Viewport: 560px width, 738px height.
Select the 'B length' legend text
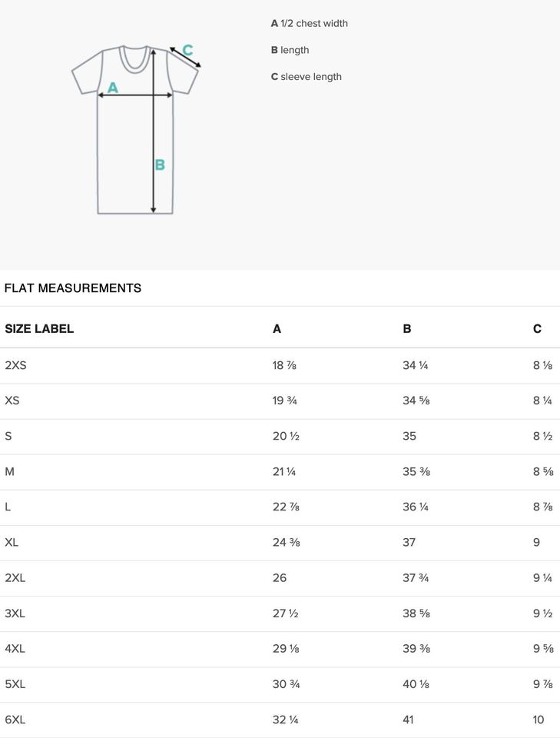pyautogui.click(x=290, y=50)
